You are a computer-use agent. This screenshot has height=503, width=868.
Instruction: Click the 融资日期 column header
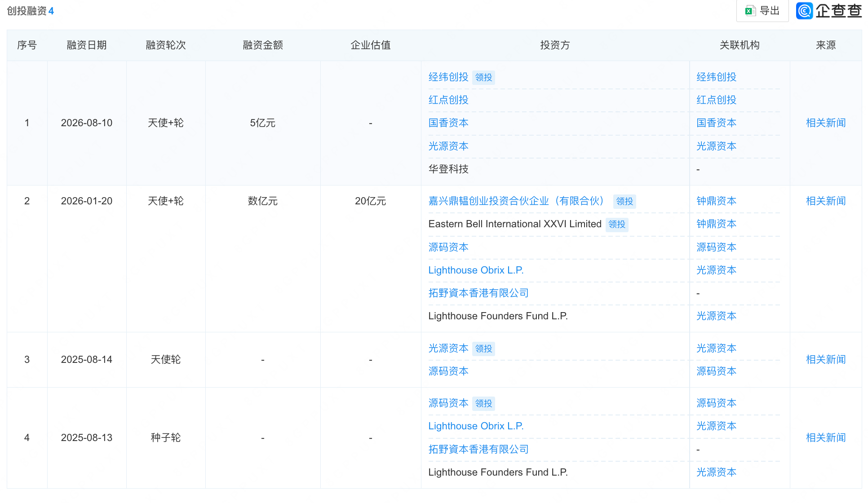[87, 45]
